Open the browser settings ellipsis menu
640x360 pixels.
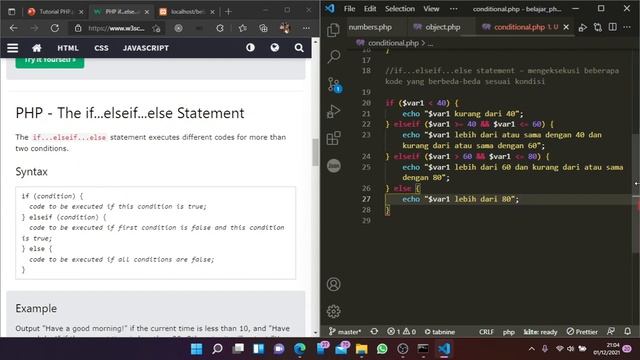coord(306,28)
